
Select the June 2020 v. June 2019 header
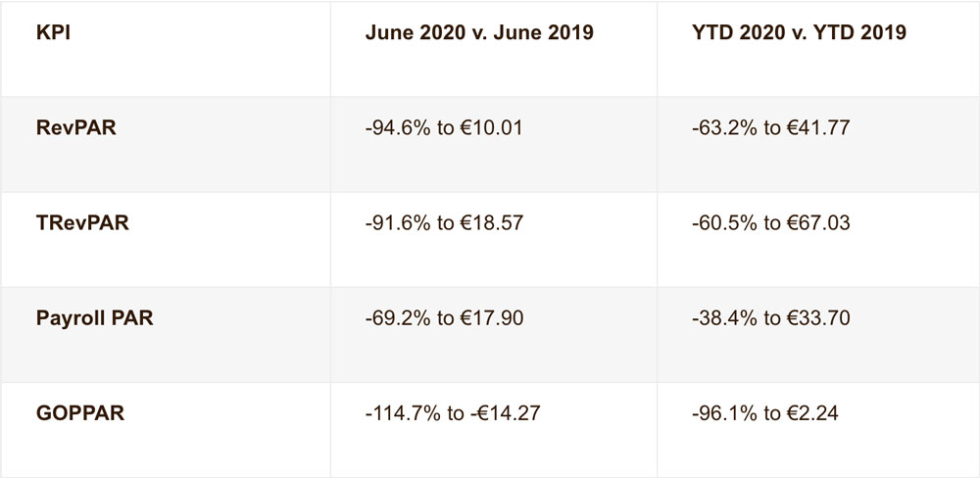coord(479,32)
